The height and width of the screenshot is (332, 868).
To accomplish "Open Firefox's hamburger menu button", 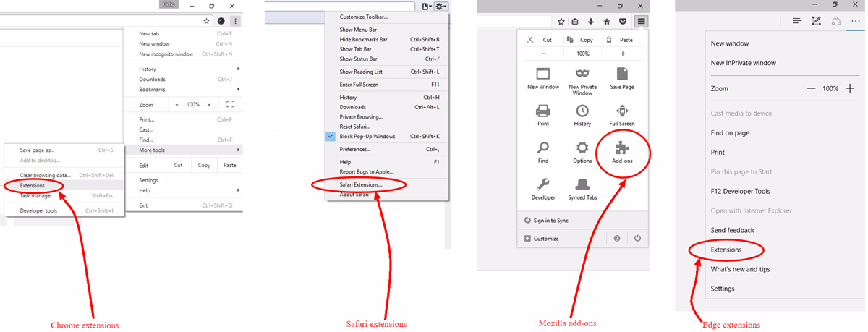I will click(x=642, y=21).
